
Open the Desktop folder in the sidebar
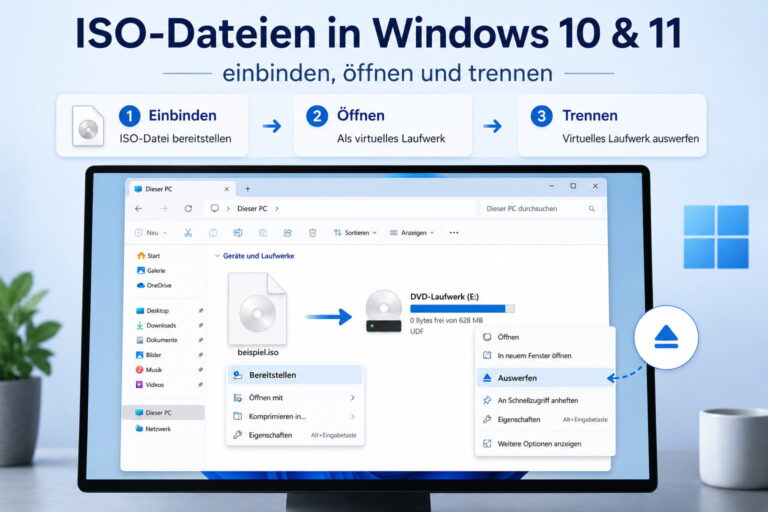pyautogui.click(x=152, y=311)
